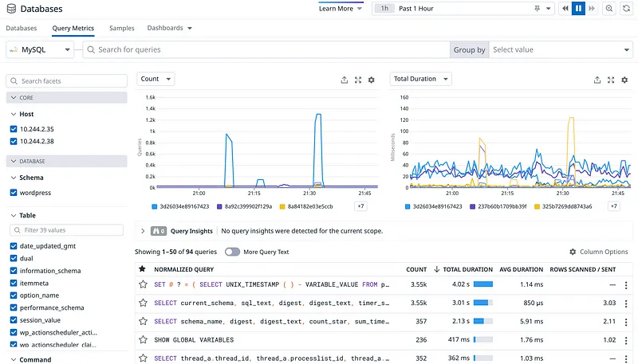Open Total Duration graph settings gear
Image resolution: width=638 pixels, height=364 pixels.
pos(624,80)
